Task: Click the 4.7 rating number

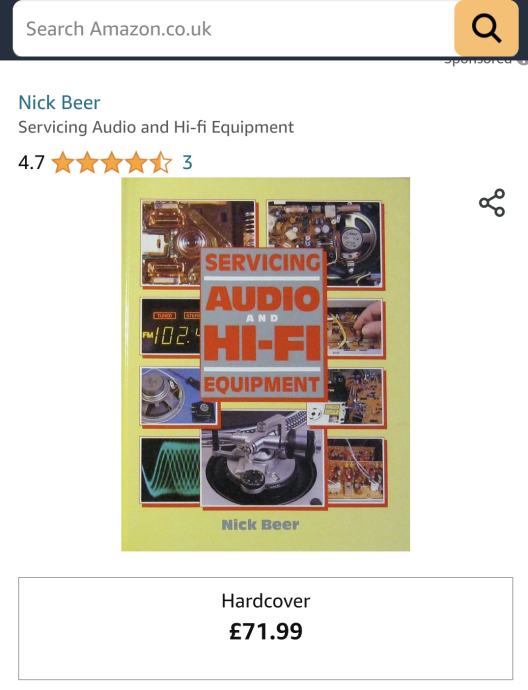Action: click(x=31, y=162)
